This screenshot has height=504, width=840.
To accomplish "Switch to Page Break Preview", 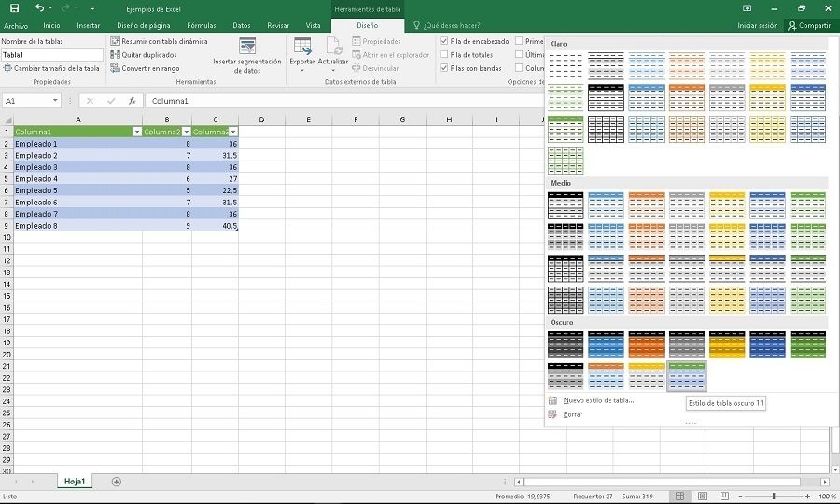I will (x=724, y=497).
